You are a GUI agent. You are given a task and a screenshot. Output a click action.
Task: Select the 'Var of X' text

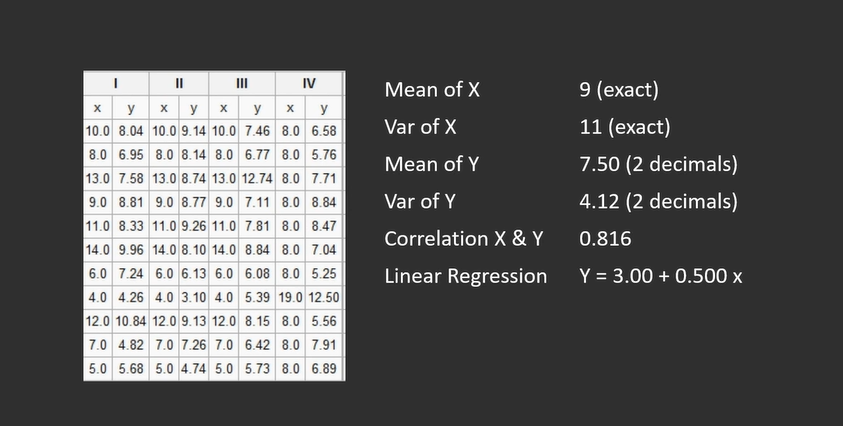click(x=420, y=127)
